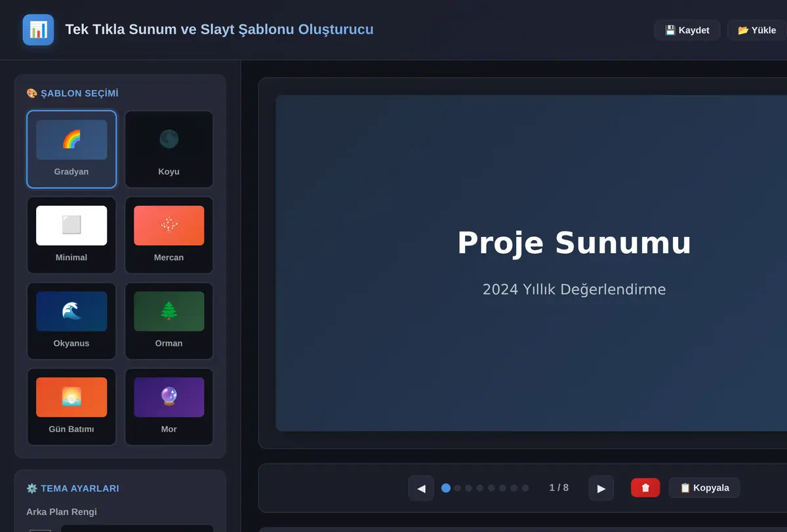Image resolution: width=787 pixels, height=532 pixels.
Task: Duplicate the slide with the Kopyala button
Action: pyautogui.click(x=704, y=488)
